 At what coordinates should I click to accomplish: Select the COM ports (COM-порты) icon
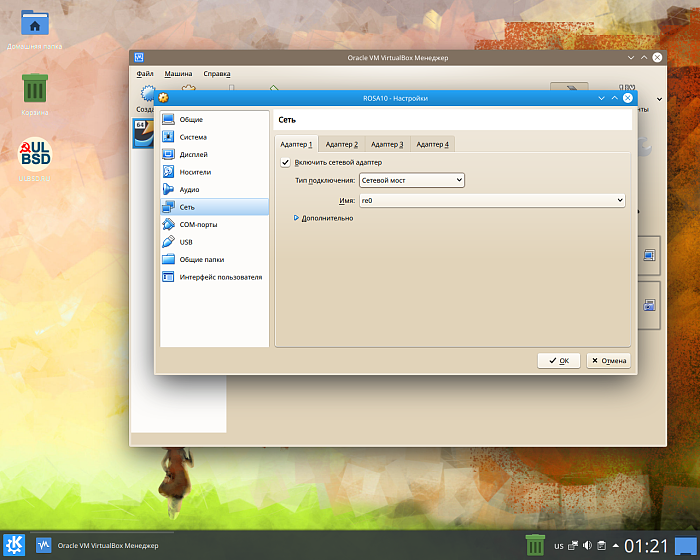(x=168, y=224)
